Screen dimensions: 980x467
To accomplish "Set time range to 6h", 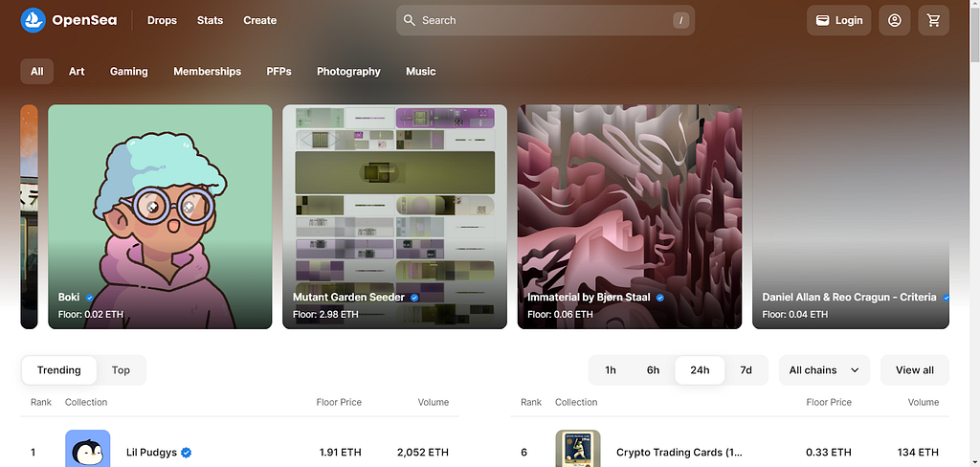I will tap(653, 370).
